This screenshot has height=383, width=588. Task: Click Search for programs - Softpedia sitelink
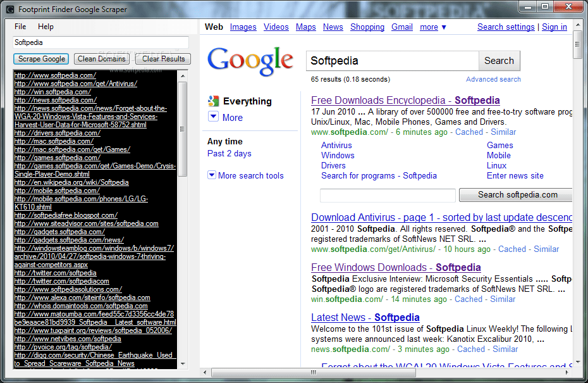click(x=379, y=176)
